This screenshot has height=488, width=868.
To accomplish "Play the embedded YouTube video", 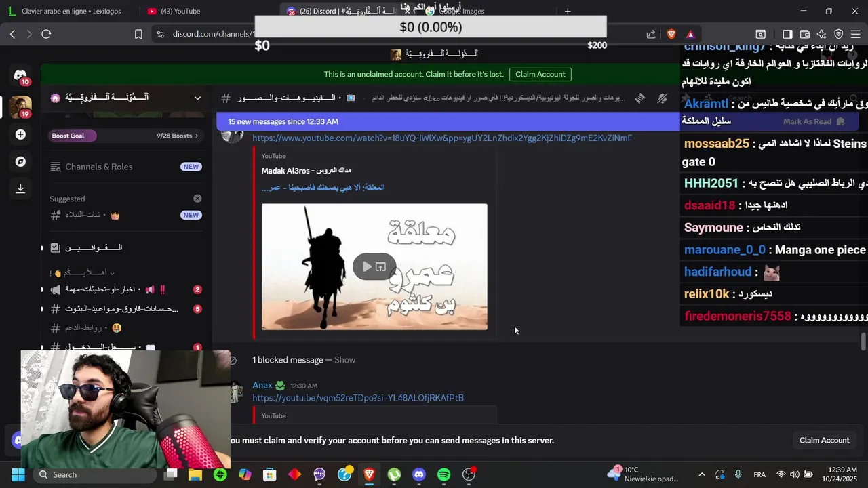I will [x=367, y=267].
